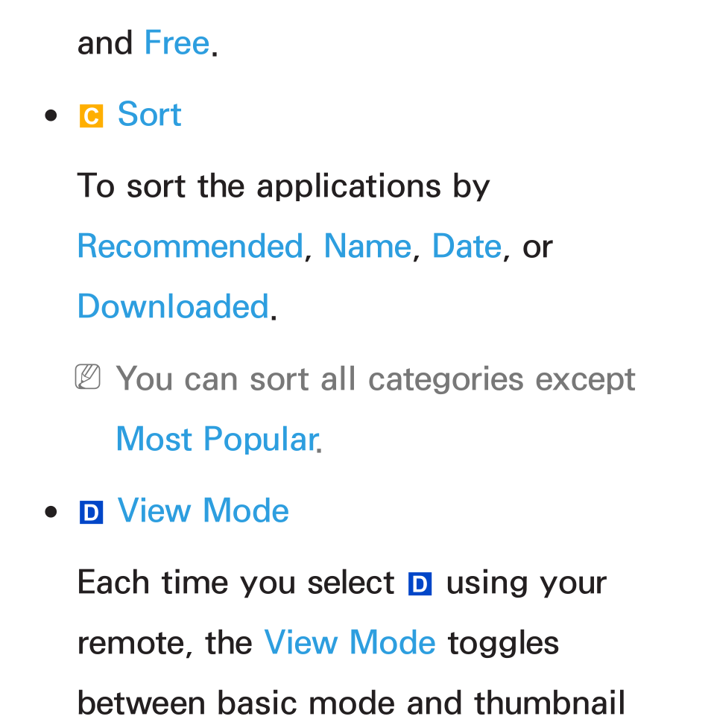Click the note text 'You can sort all categories except'
This screenshot has width=711, height=728.
[375, 380]
